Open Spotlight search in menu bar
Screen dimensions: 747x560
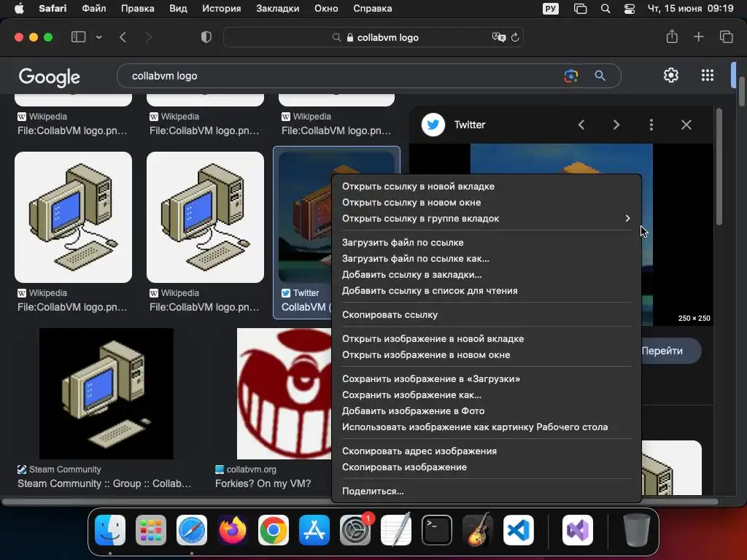(605, 9)
